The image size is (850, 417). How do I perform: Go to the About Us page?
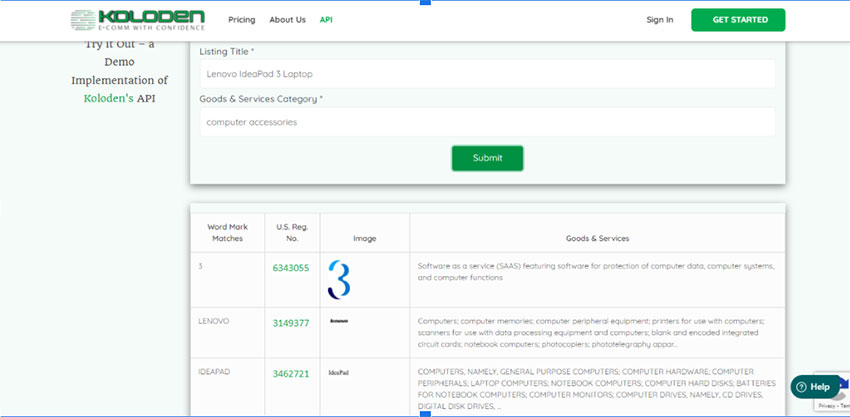287,20
